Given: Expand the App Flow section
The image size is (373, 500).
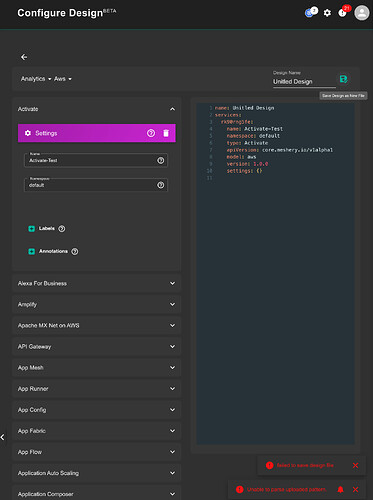Looking at the screenshot, I should (x=97, y=452).
